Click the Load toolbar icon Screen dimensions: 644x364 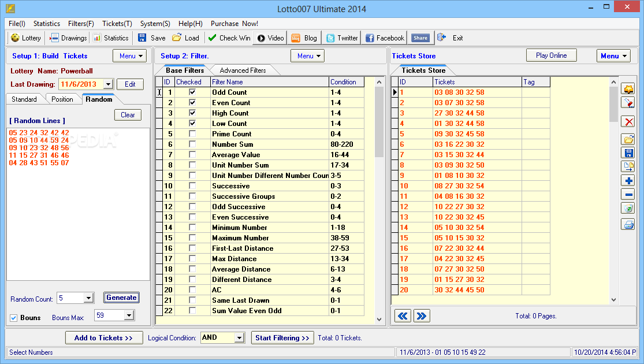point(177,38)
